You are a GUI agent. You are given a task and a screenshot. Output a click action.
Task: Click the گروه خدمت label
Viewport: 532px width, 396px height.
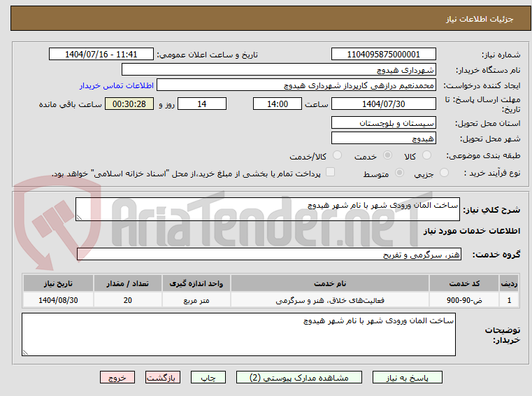(x=496, y=255)
